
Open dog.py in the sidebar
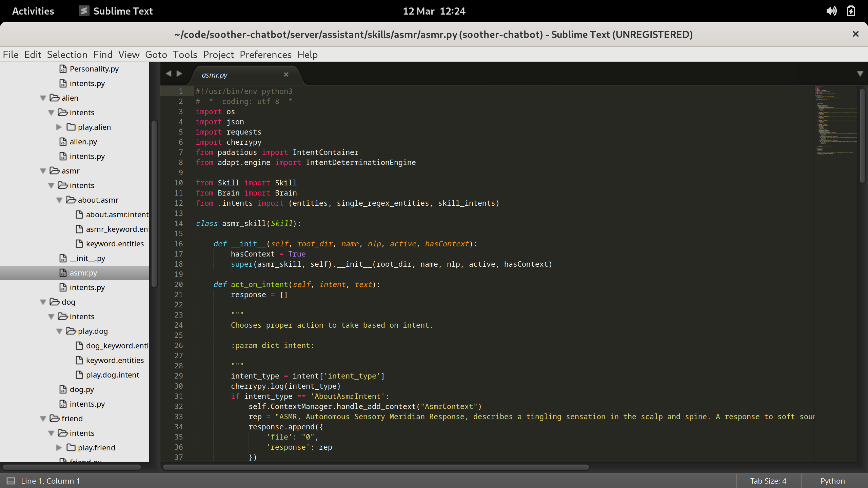(82, 389)
